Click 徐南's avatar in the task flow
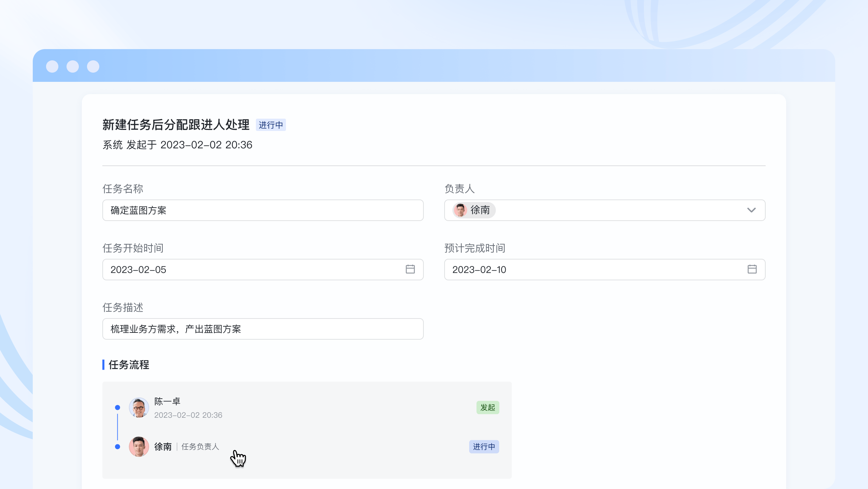Screen dimensions: 868x489 point(139,447)
